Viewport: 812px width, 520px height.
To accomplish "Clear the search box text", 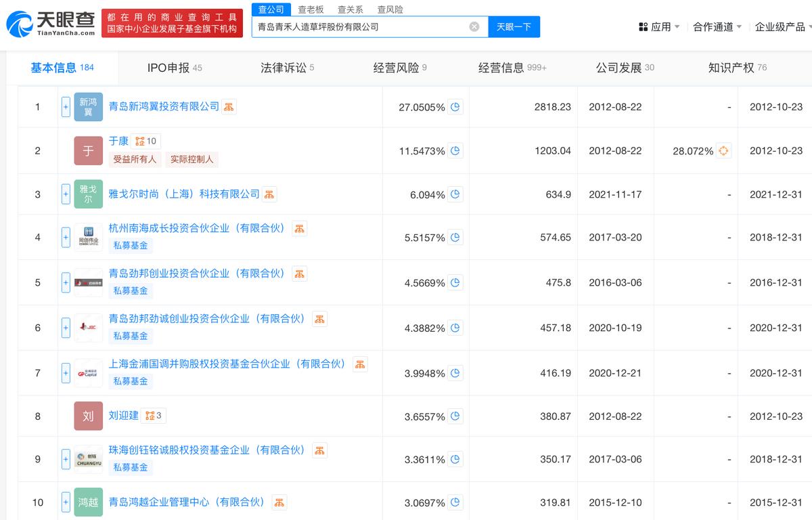I will click(x=474, y=26).
